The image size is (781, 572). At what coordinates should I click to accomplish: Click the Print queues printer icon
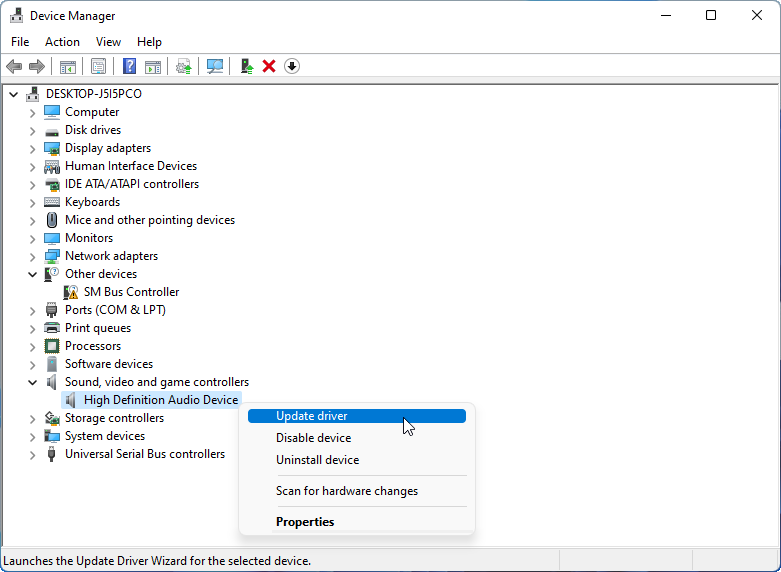coord(52,328)
